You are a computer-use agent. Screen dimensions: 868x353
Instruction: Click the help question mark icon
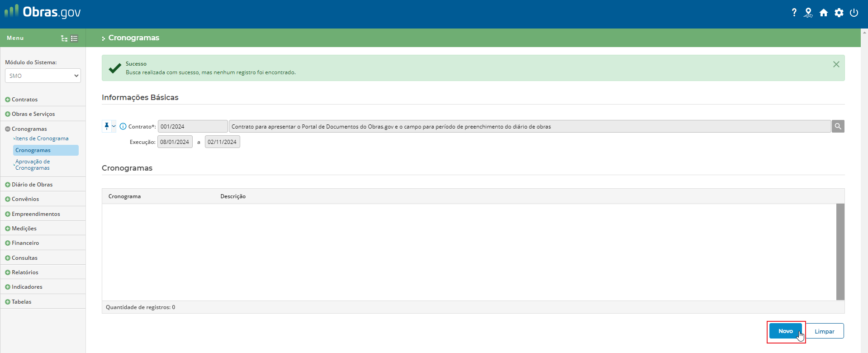tap(794, 13)
